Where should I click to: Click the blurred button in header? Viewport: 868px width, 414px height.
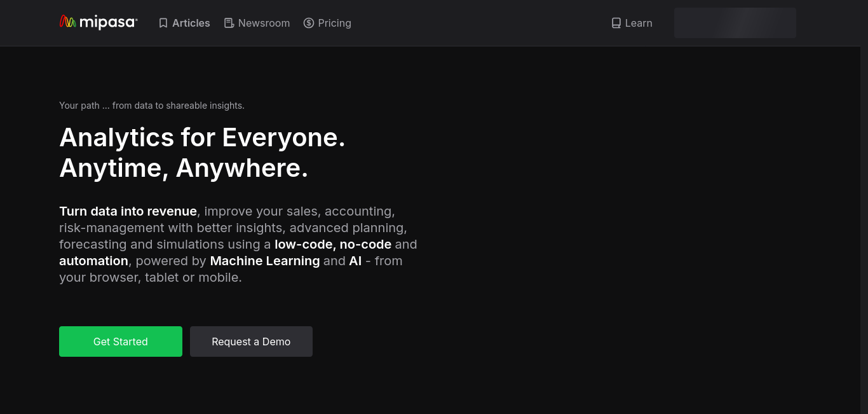point(735,23)
